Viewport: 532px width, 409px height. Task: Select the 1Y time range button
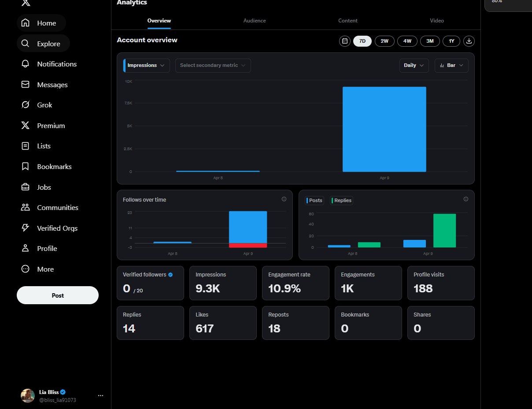click(x=451, y=41)
